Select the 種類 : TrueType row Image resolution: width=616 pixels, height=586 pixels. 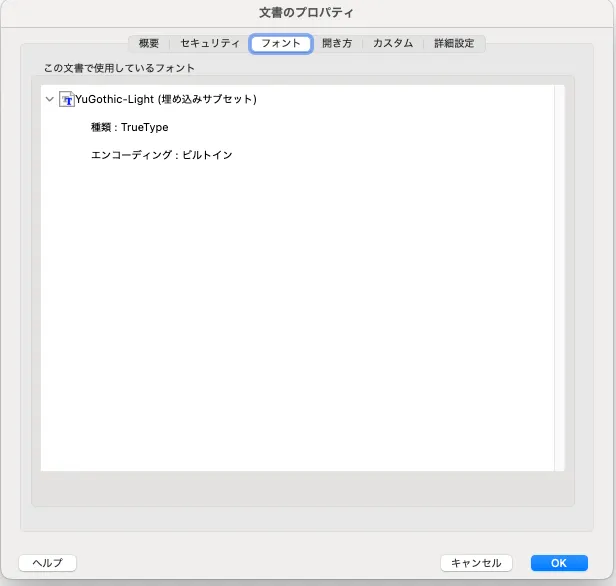point(129,128)
